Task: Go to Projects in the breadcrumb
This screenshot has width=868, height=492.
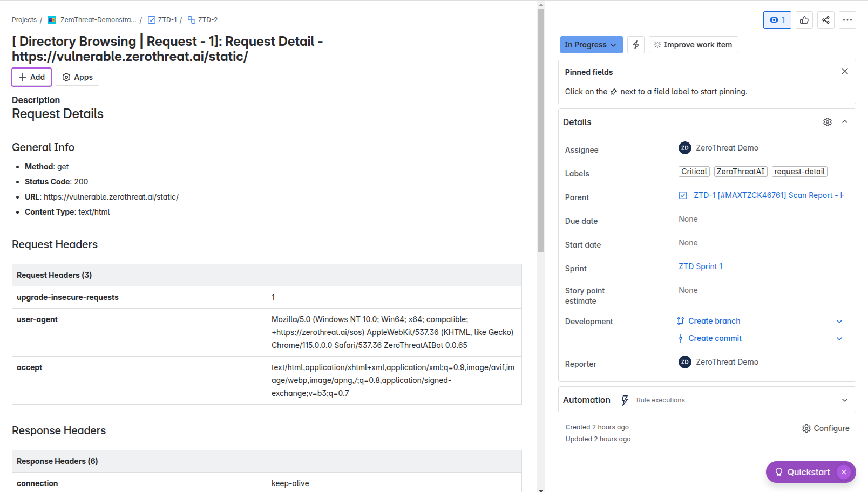Action: coord(24,20)
